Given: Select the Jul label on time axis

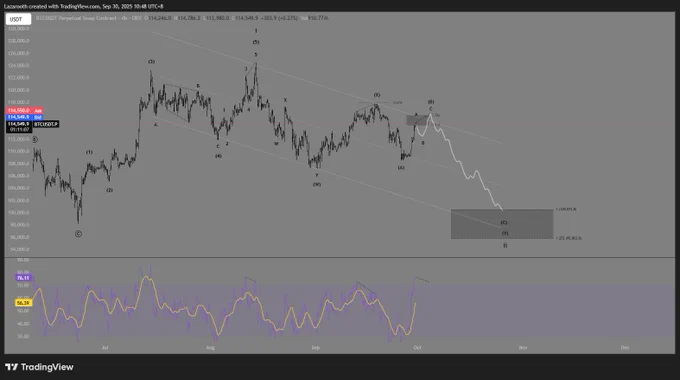Looking at the screenshot, I should click(x=105, y=348).
